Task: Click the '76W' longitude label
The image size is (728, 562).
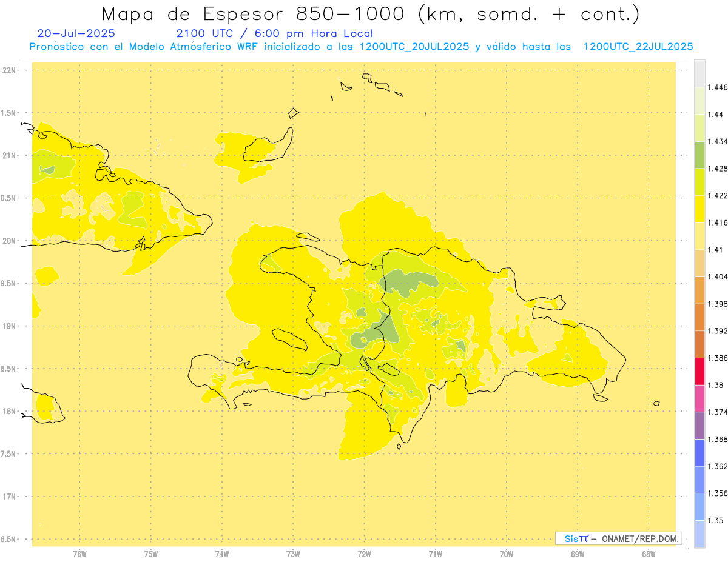Action: click(79, 554)
